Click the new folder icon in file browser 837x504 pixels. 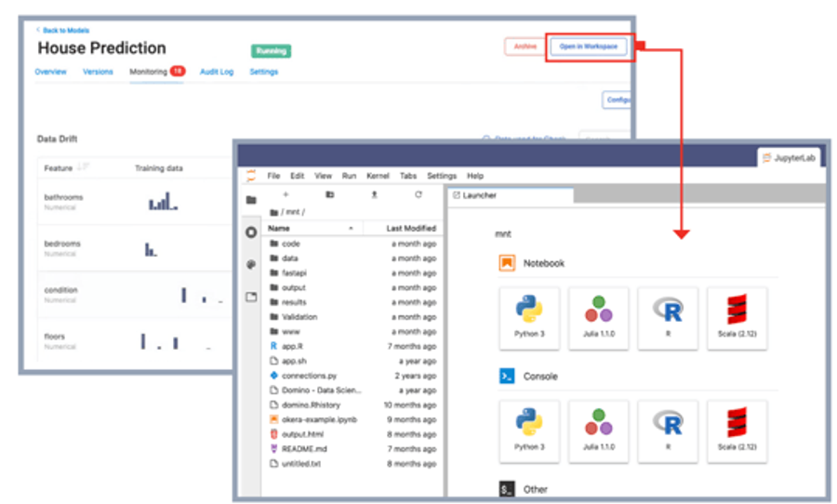tap(330, 194)
